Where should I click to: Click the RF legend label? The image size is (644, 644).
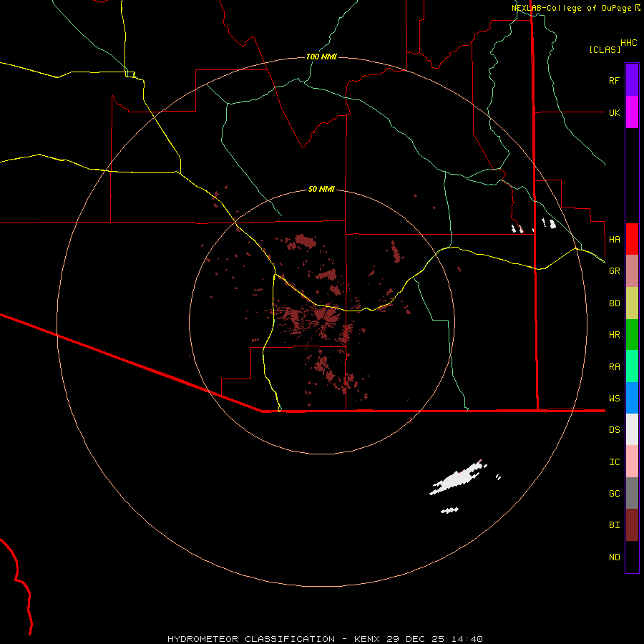pyautogui.click(x=614, y=80)
